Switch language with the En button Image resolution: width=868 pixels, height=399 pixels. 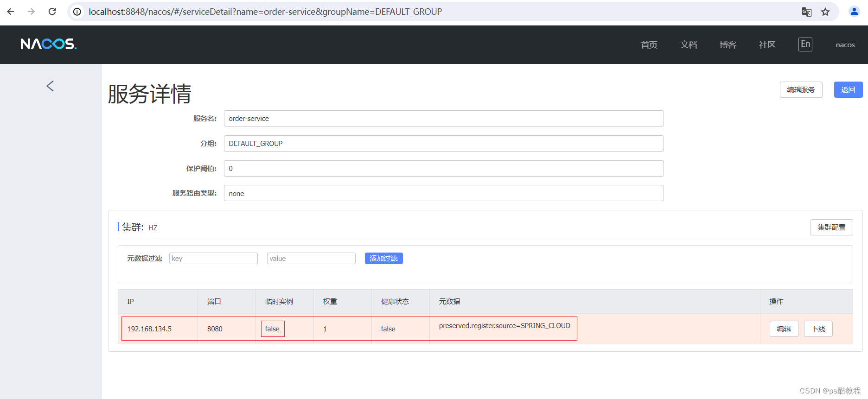[x=805, y=44]
